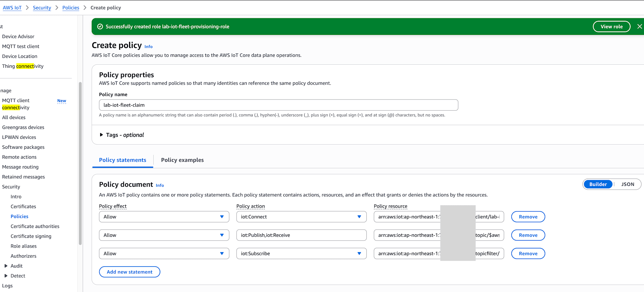Open LPWAN devices in sidebar
This screenshot has width=644, height=292.
coord(19,137)
